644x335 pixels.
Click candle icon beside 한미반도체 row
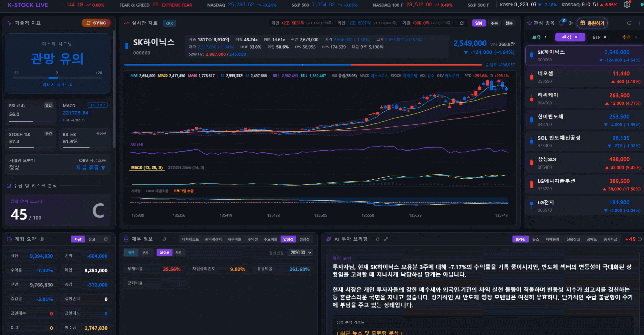(531, 120)
